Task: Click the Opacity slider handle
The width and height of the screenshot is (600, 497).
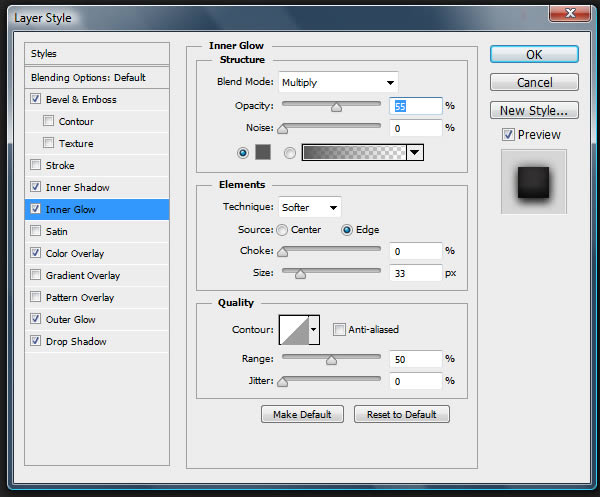Action: click(x=336, y=107)
